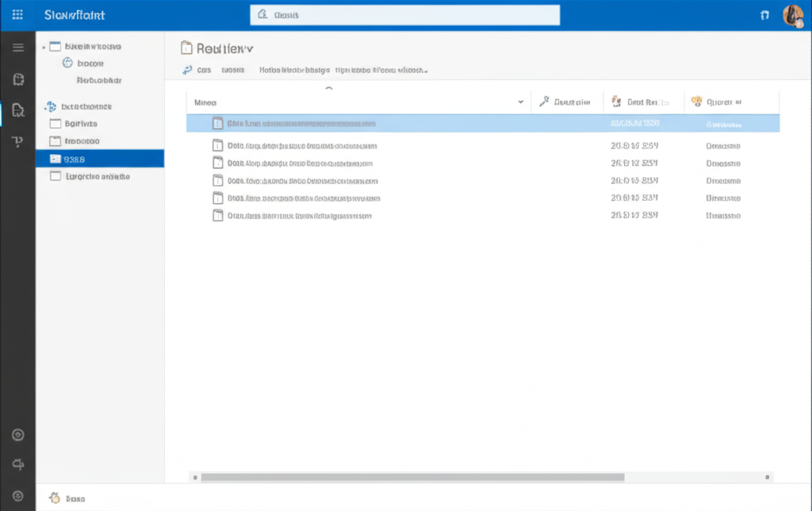The image size is (812, 511).
Task: Select the documents icon in the left rail
Action: click(x=17, y=79)
